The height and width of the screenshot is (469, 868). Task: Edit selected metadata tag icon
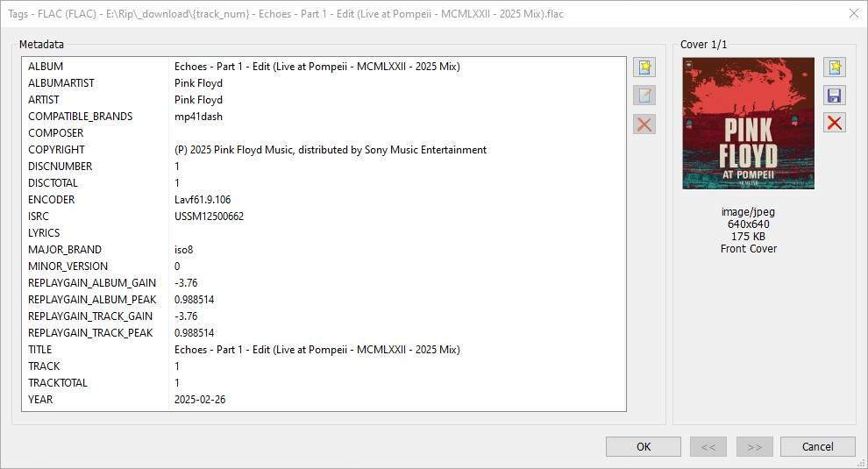644,96
